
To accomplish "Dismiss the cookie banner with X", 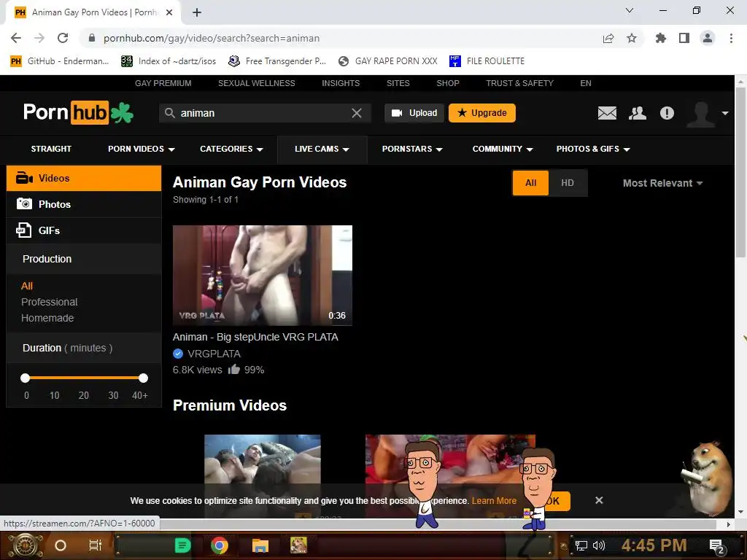I will pyautogui.click(x=599, y=500).
